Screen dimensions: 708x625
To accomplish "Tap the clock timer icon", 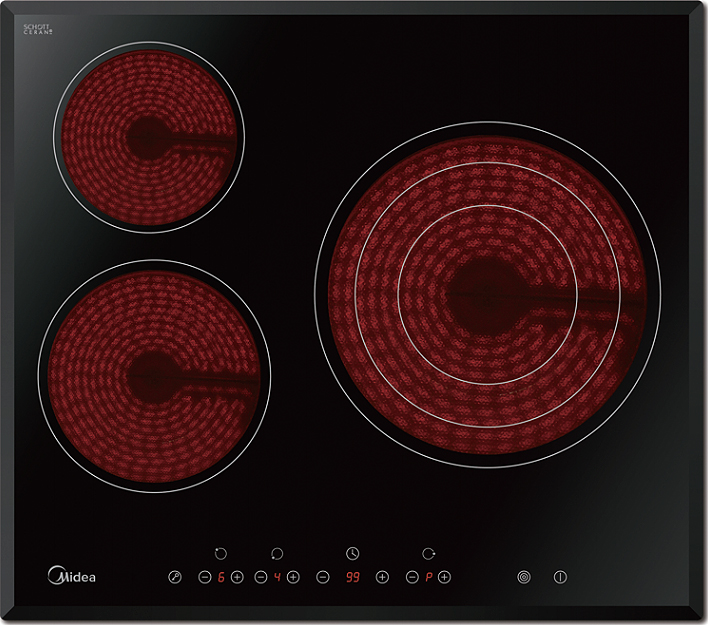I will click(x=352, y=553).
